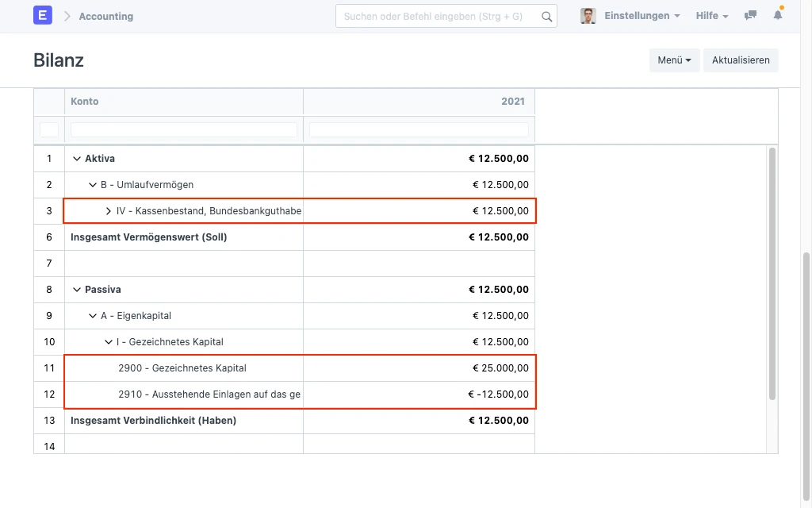This screenshot has width=812, height=508.
Task: Click the Aktualisieren button
Action: [741, 60]
